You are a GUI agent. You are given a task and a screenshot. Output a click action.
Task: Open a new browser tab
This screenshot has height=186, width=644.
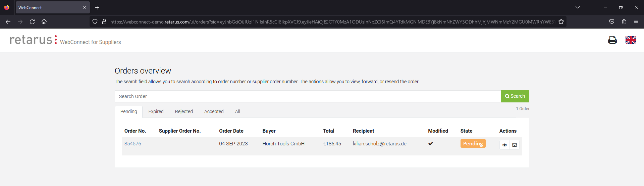[97, 7]
